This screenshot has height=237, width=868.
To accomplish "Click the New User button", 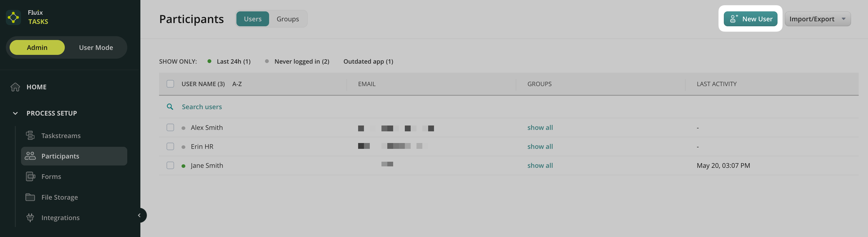I will point(750,19).
